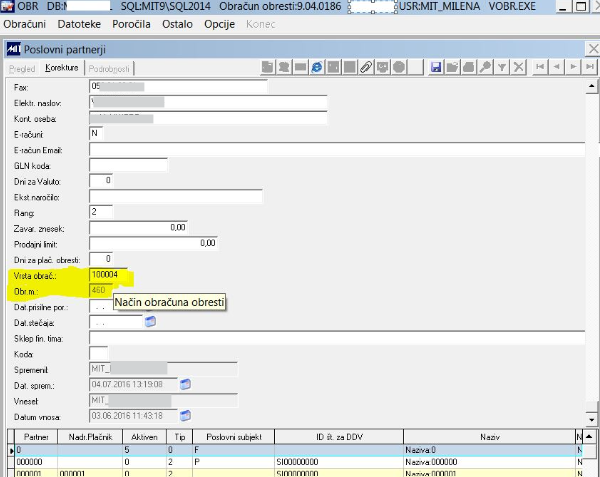Click the Zavar. znesek amount field

point(138,228)
